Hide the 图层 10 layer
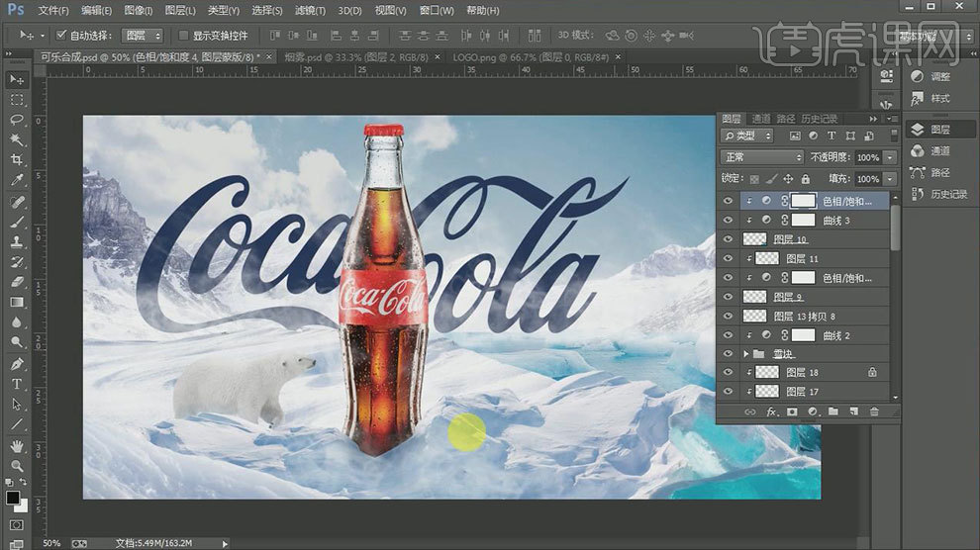Viewport: 980px width, 550px height. [728, 239]
